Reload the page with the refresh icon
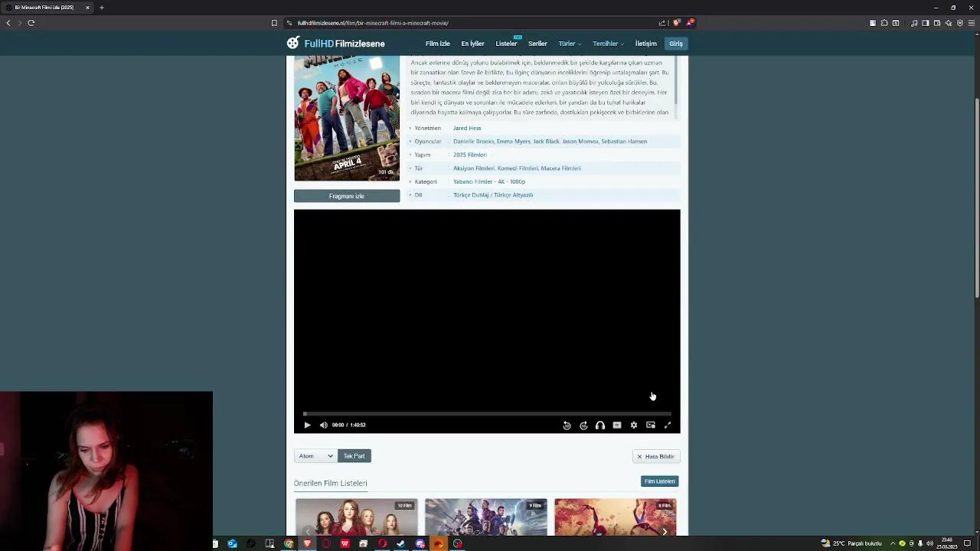 tap(31, 23)
